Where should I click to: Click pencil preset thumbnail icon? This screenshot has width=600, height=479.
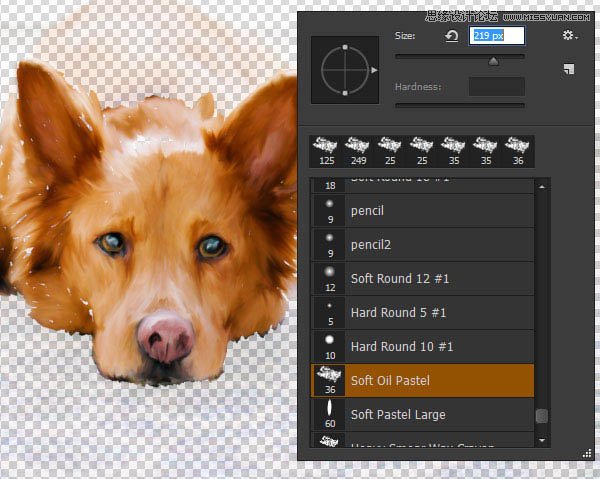329,211
